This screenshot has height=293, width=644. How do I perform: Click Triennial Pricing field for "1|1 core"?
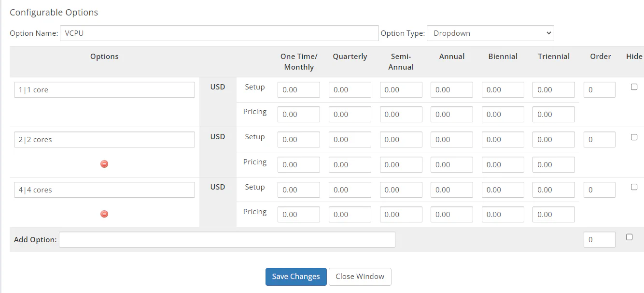pyautogui.click(x=553, y=114)
